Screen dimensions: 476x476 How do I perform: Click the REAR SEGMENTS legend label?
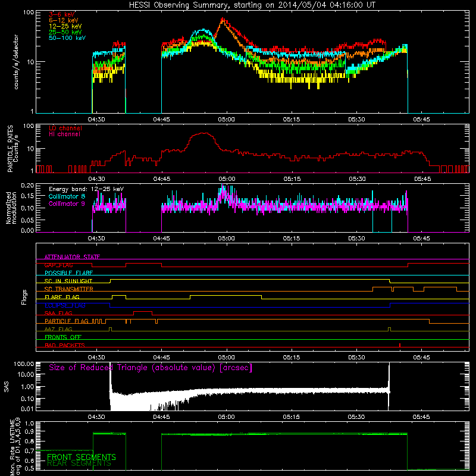click(79, 464)
